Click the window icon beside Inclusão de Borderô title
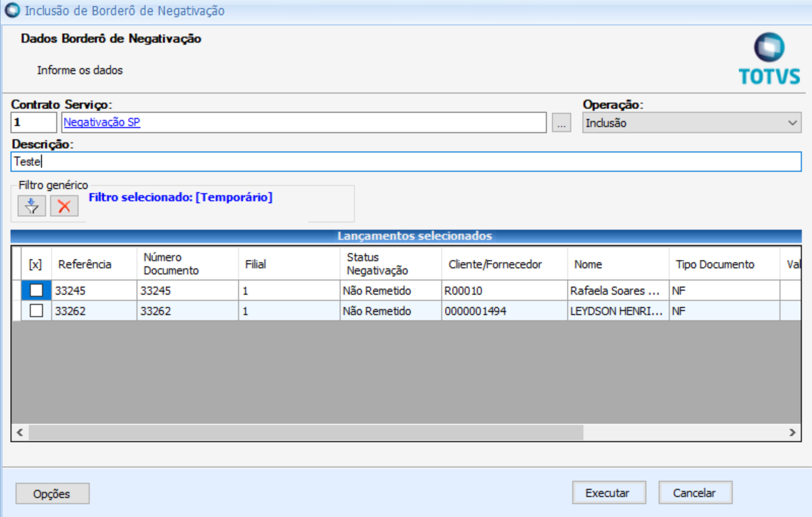 click(x=12, y=10)
